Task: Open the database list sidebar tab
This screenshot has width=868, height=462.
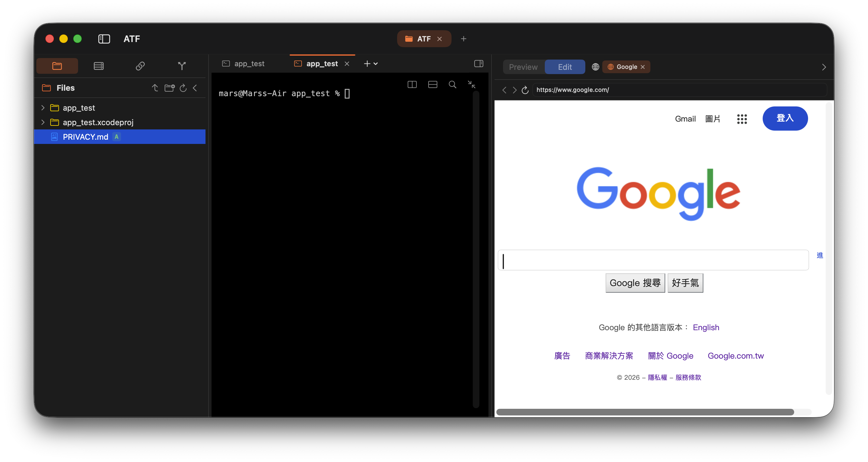Action: (99, 66)
